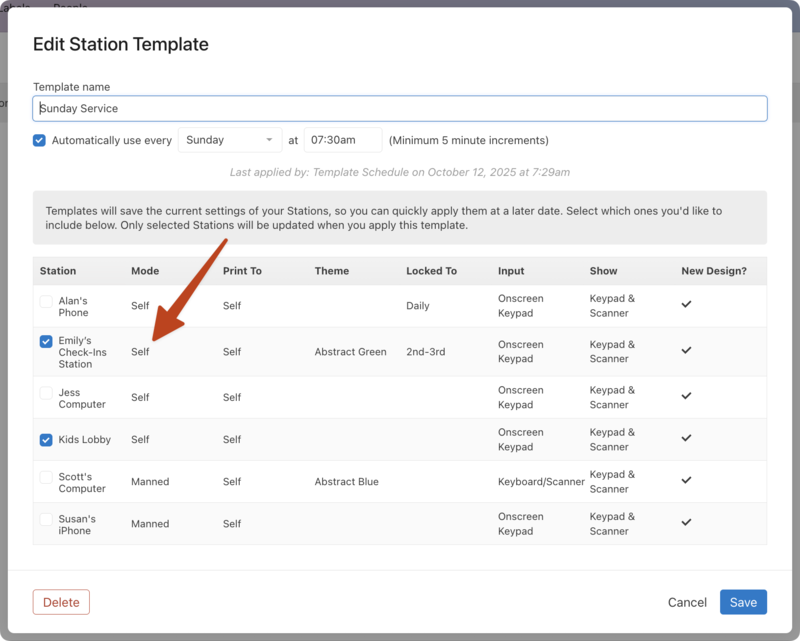Click New Design checkmark for Jess Computer
Viewport: 800px width, 641px height.
[686, 396]
